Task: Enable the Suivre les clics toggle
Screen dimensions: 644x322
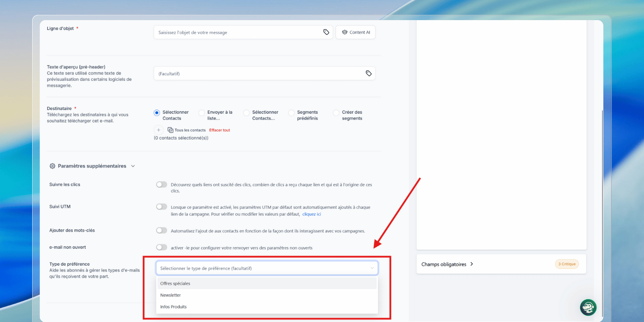Action: click(161, 184)
